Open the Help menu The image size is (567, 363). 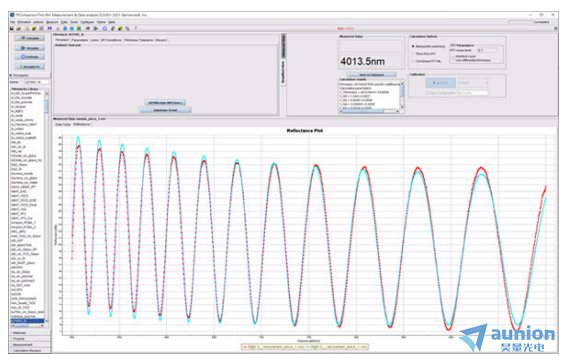[x=112, y=22]
